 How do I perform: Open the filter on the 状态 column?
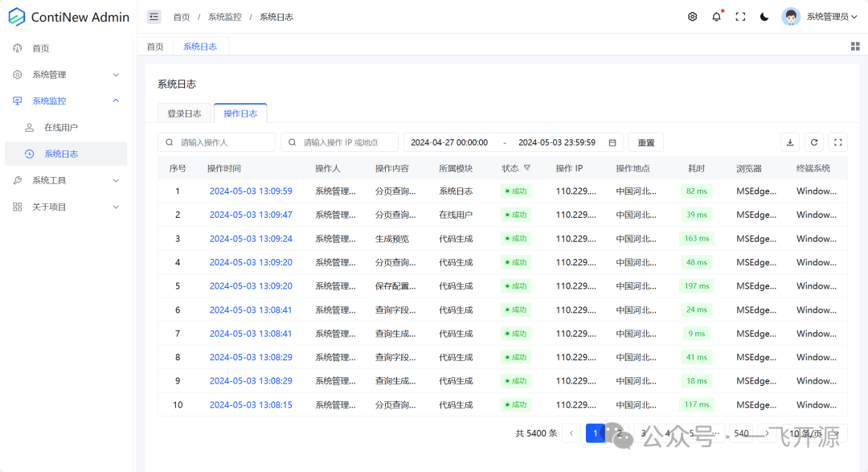[x=527, y=168]
